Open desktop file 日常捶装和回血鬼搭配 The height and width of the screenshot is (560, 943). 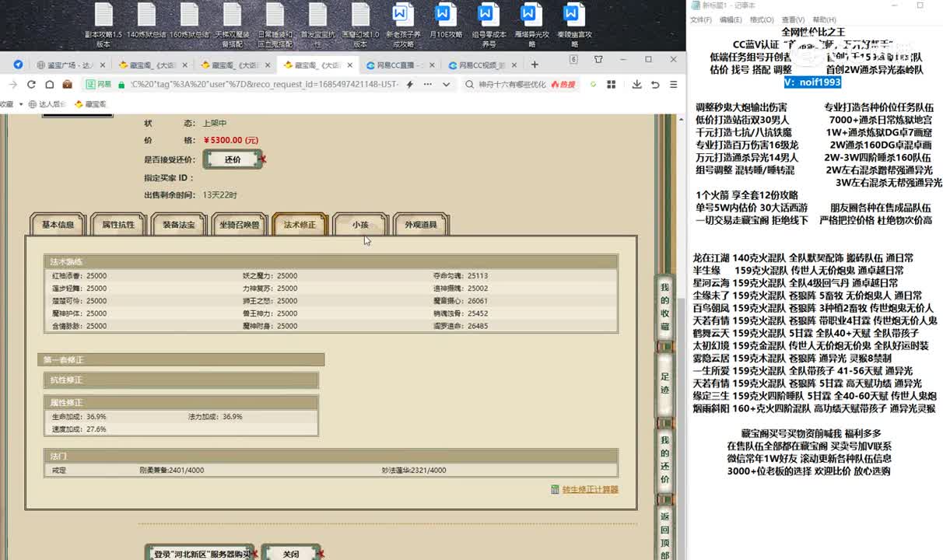(x=275, y=25)
